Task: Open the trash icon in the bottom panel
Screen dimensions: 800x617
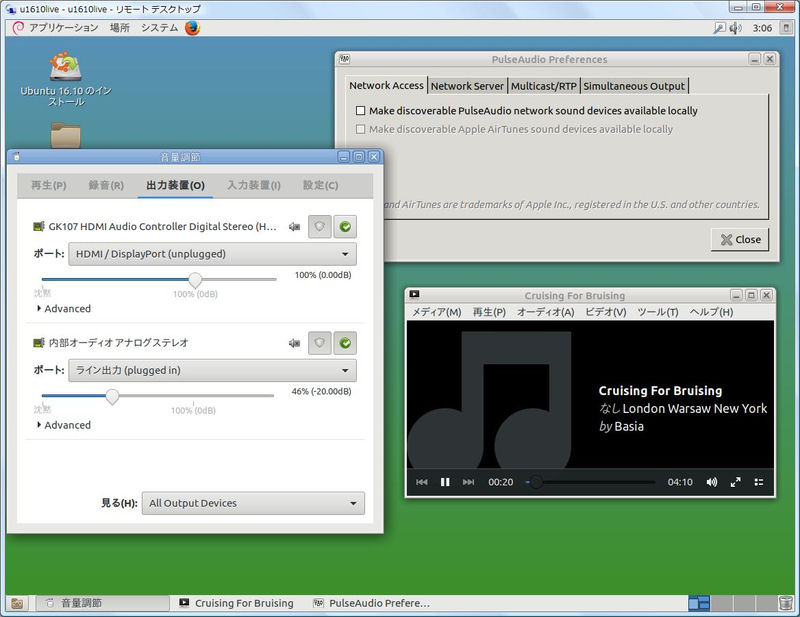Action: (x=786, y=603)
